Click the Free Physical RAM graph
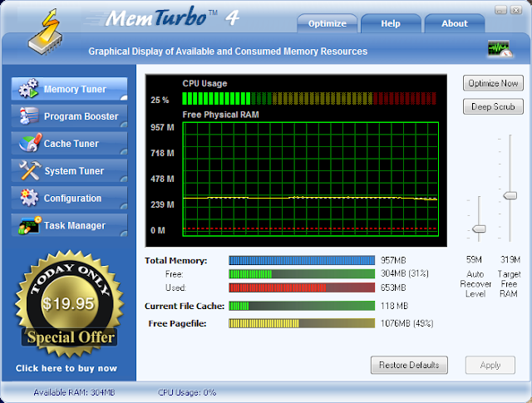The image size is (532, 403). pyautogui.click(x=310, y=179)
